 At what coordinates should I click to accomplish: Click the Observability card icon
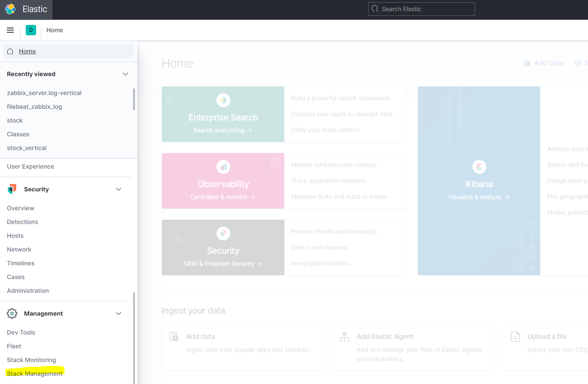(223, 167)
